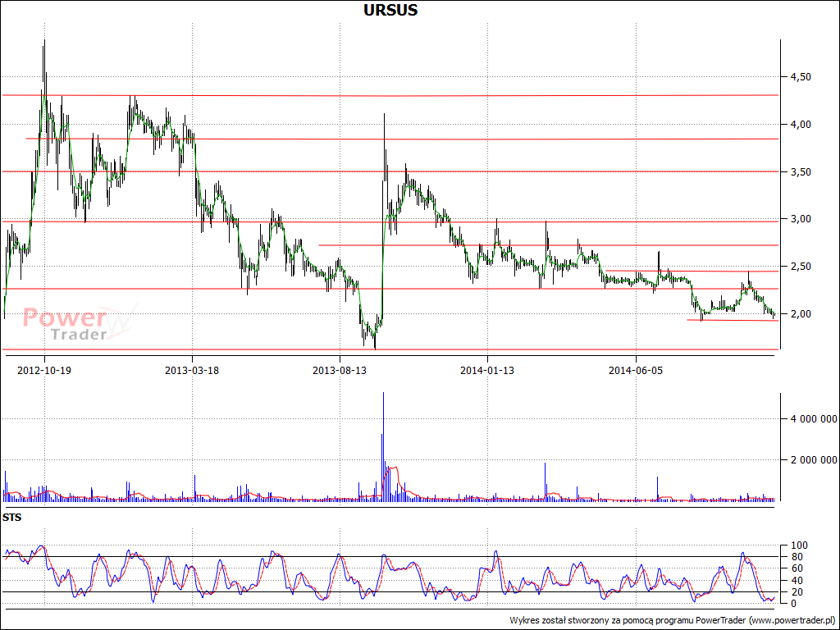Image resolution: width=840 pixels, height=630 pixels.
Task: Select the 2014-01-13 date label
Action: coord(487,371)
